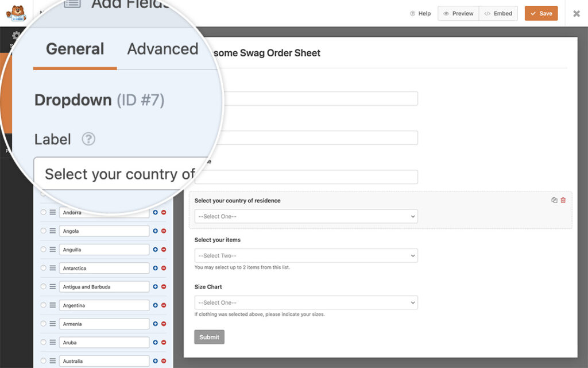Click the Add Fields list icon
588x368 pixels.
coord(72,5)
